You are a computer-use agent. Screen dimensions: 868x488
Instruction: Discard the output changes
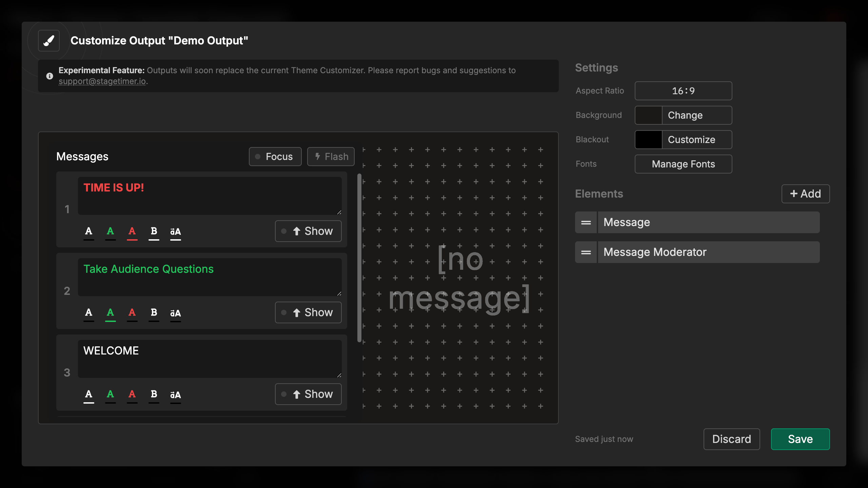click(732, 439)
